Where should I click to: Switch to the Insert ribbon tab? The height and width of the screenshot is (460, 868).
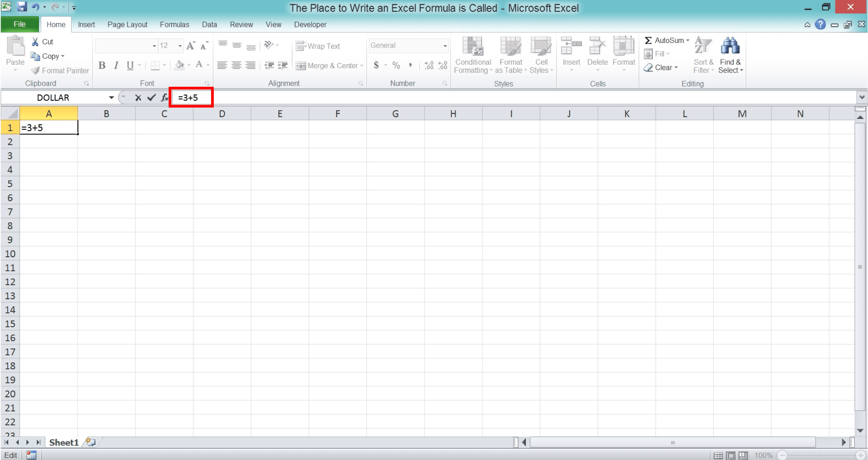[86, 25]
